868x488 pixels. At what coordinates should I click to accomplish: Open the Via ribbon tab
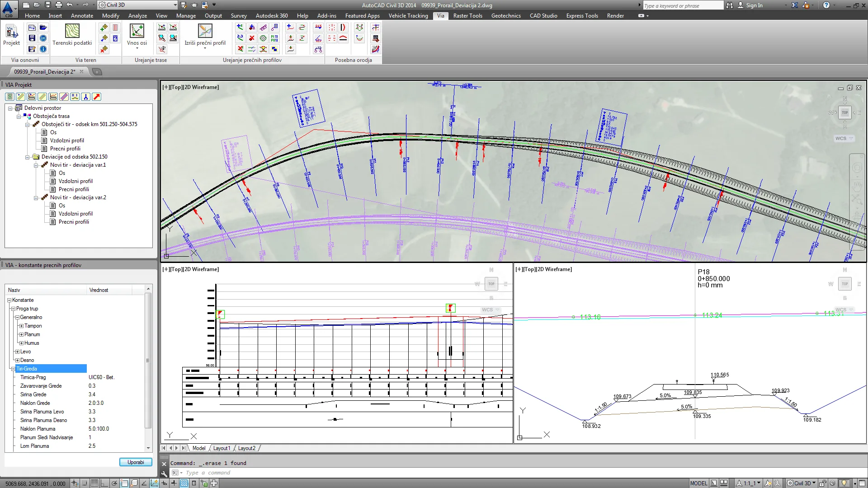pos(440,16)
